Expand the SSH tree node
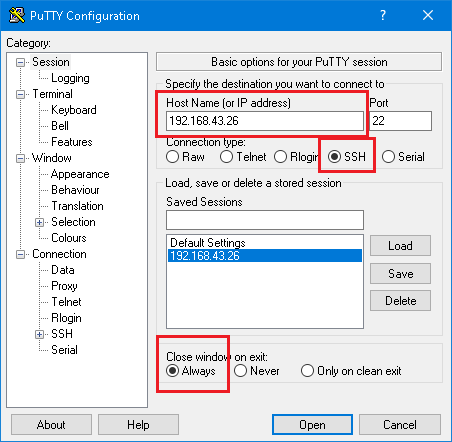 39,334
